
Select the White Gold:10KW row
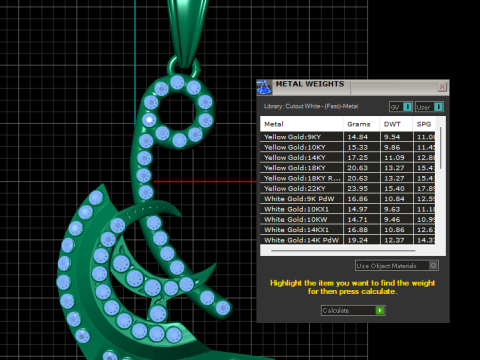pyautogui.click(x=348, y=219)
